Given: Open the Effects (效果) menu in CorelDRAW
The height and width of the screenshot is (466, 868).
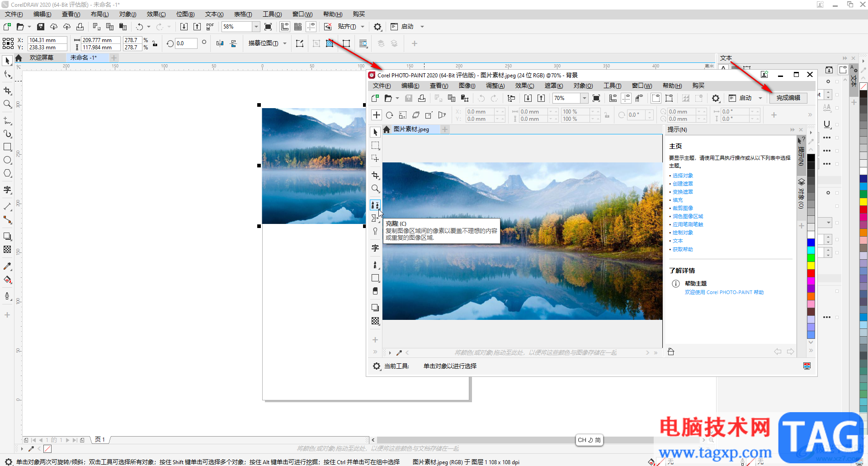Looking at the screenshot, I should [x=156, y=14].
